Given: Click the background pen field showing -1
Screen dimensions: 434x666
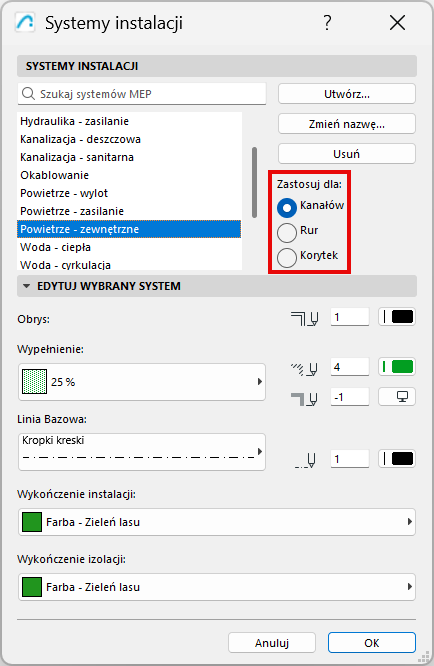Looking at the screenshot, I should click(350, 397).
